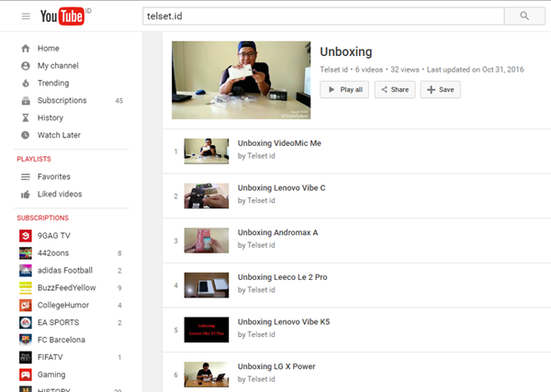Open the 9GAG TV subscription
The width and height of the screenshot is (551, 392).
click(53, 235)
